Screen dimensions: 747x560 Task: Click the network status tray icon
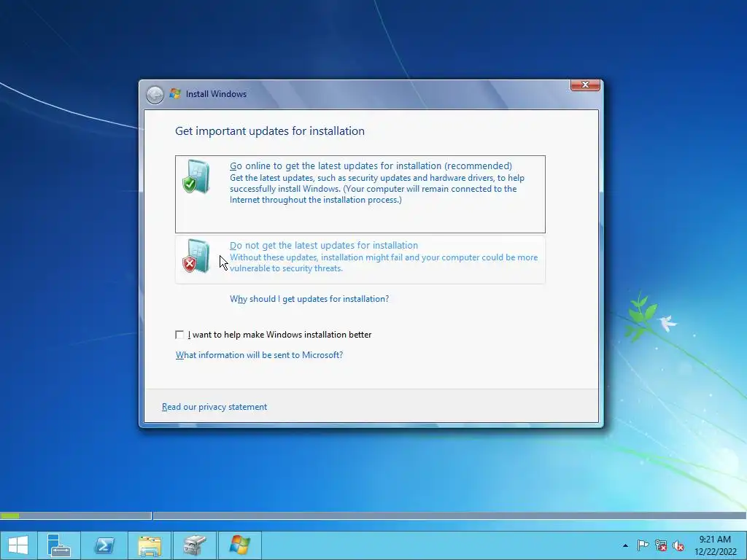tap(661, 545)
